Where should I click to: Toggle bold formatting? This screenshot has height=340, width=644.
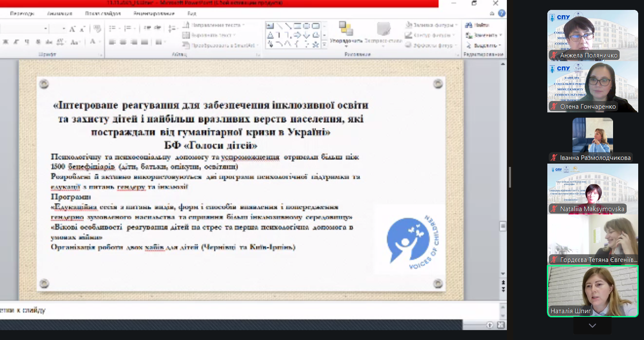coord(6,42)
